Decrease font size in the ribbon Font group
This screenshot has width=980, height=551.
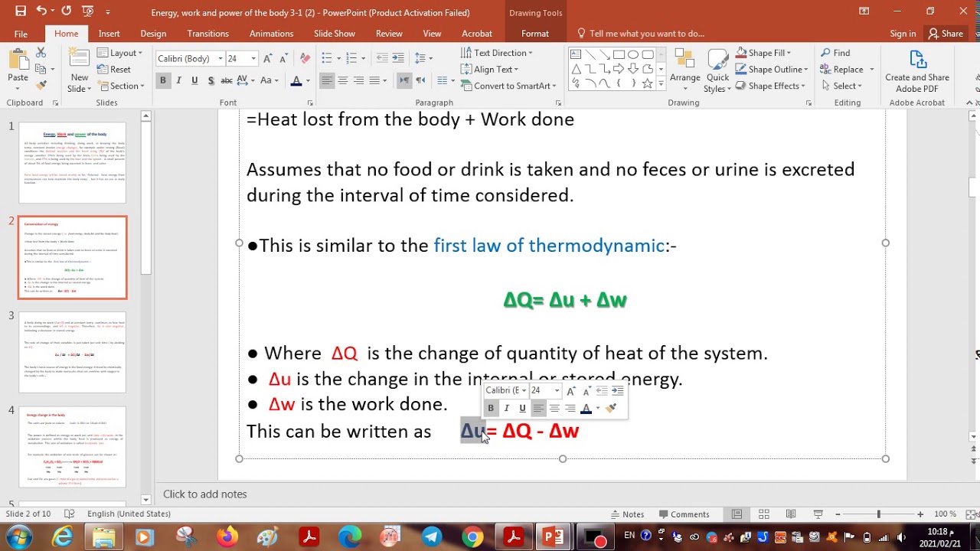[x=283, y=59]
